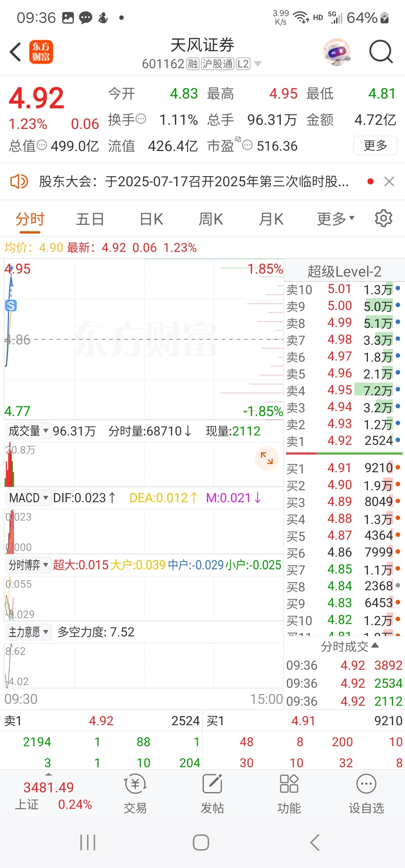Tap the 09:36 4.92 2112 trade
The image size is (405, 868).
pyautogui.click(x=344, y=701)
